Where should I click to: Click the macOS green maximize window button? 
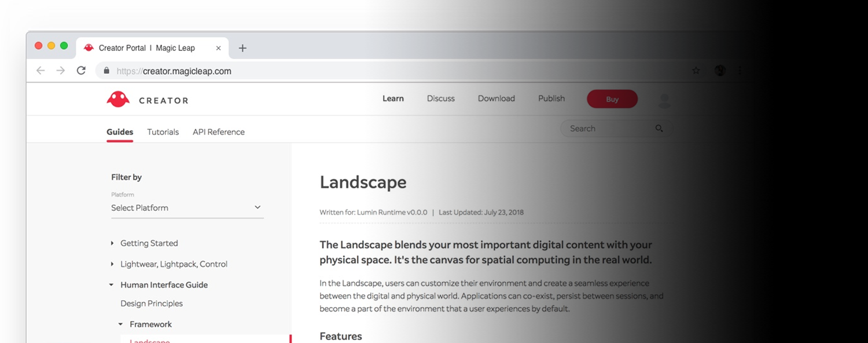(64, 46)
